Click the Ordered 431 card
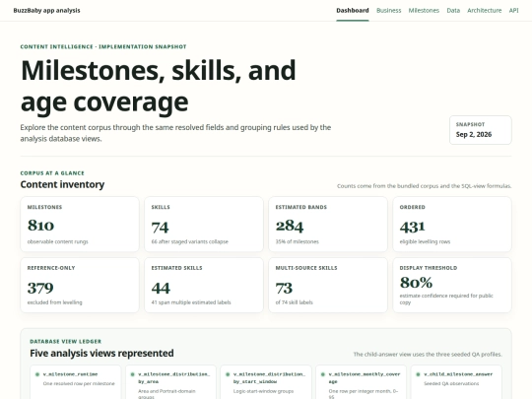Screen dimensions: 532x399 click(x=452, y=225)
